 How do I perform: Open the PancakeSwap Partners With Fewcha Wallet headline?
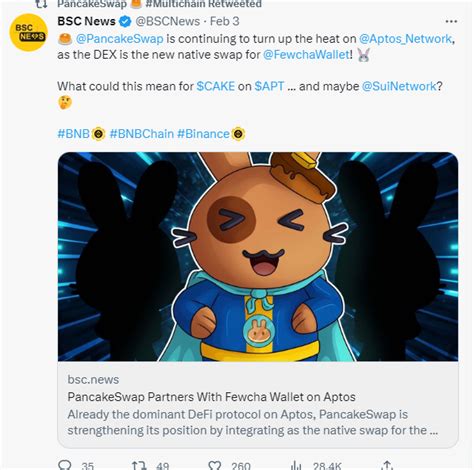point(211,397)
